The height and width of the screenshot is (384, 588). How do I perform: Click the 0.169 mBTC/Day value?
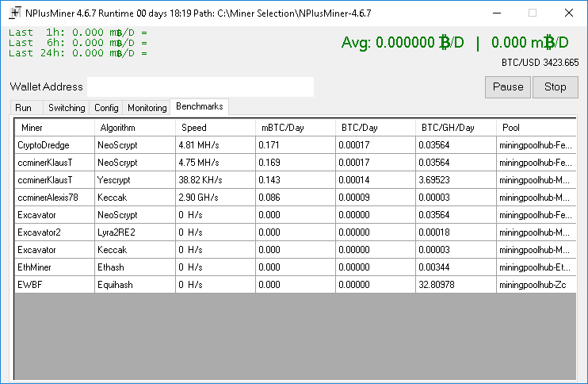click(296, 163)
